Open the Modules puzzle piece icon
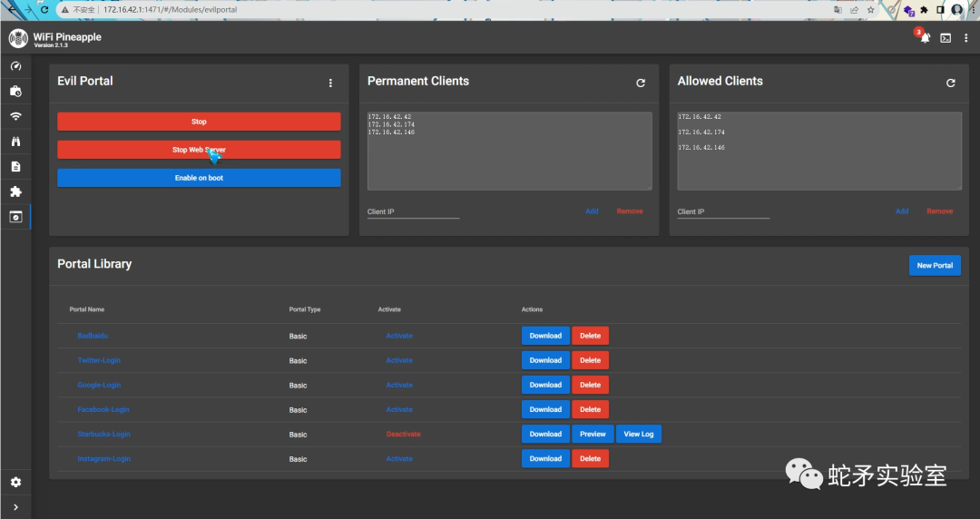The height and width of the screenshot is (519, 980). (x=15, y=191)
